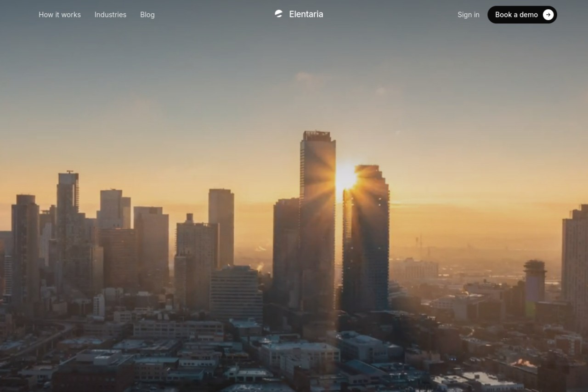Screen dimensions: 588x392
Task: Go to the Industries menu item
Action: 110,15
